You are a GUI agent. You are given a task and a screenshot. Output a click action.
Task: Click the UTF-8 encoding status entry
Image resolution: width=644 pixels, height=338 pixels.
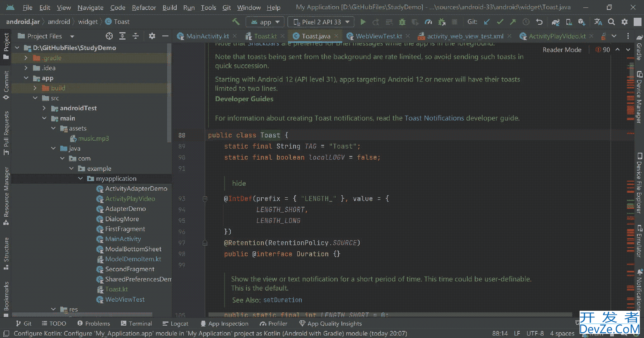point(535,333)
